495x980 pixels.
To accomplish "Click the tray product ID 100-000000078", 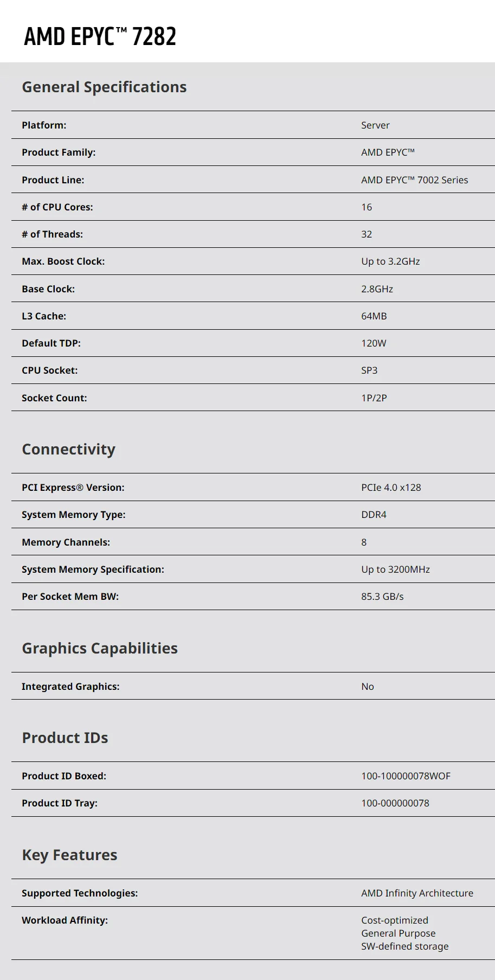I will tap(395, 803).
